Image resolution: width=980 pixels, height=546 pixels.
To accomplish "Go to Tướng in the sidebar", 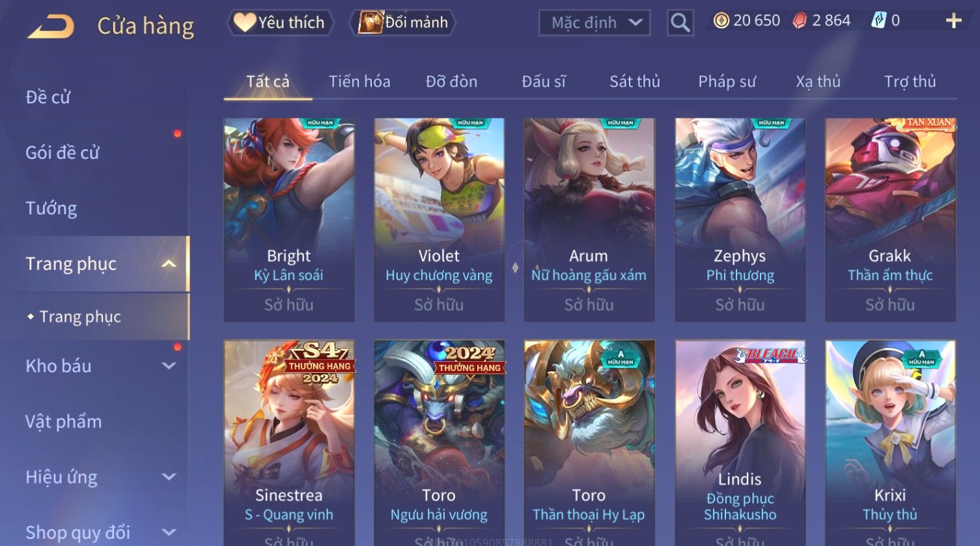I will (x=51, y=208).
